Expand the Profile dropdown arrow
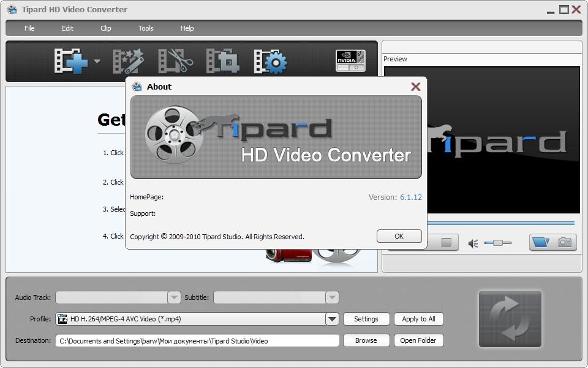 point(332,319)
